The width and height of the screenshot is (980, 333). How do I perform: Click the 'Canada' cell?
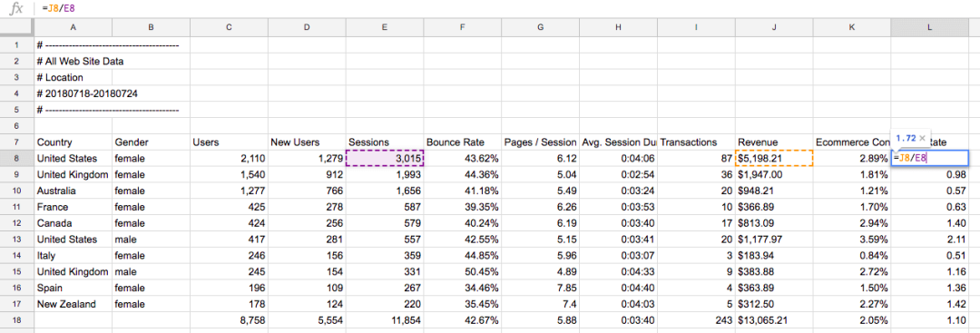click(73, 223)
